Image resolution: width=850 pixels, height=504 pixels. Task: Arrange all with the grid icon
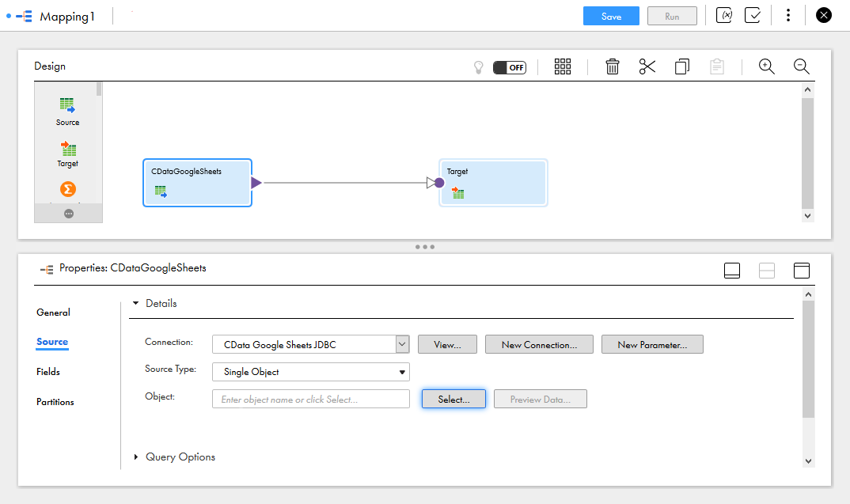pyautogui.click(x=563, y=67)
